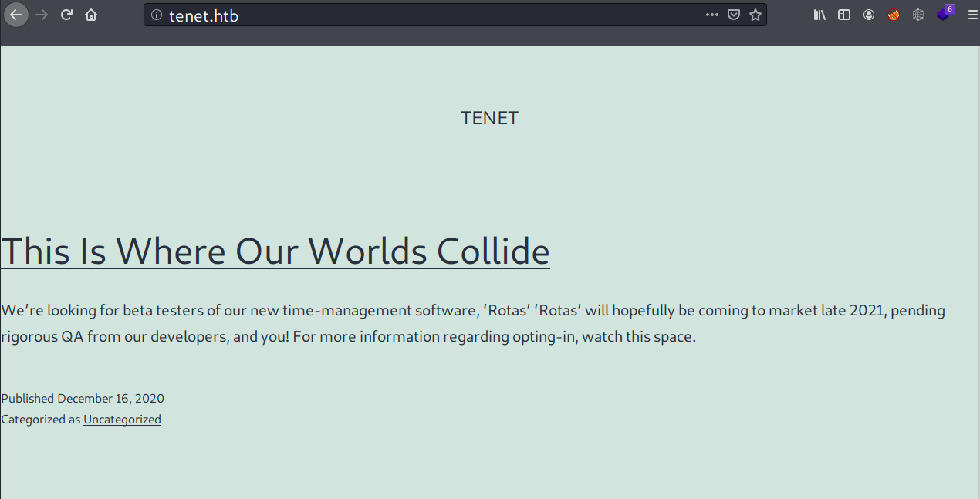
Task: Go back to the previous page
Action: [16, 15]
